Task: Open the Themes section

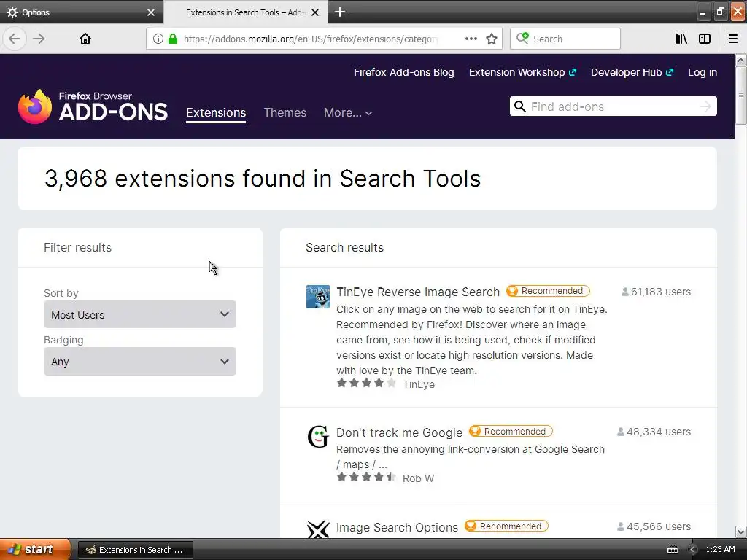Action: click(285, 112)
